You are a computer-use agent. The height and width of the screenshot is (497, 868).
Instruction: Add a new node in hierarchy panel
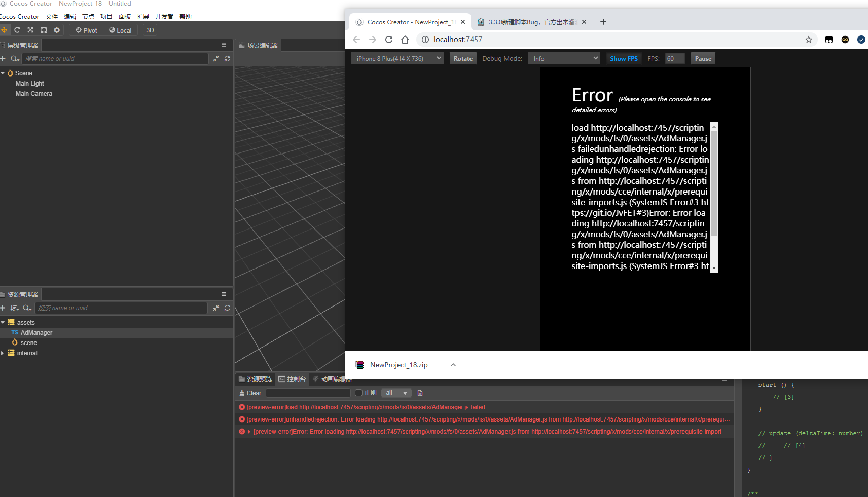coord(3,59)
